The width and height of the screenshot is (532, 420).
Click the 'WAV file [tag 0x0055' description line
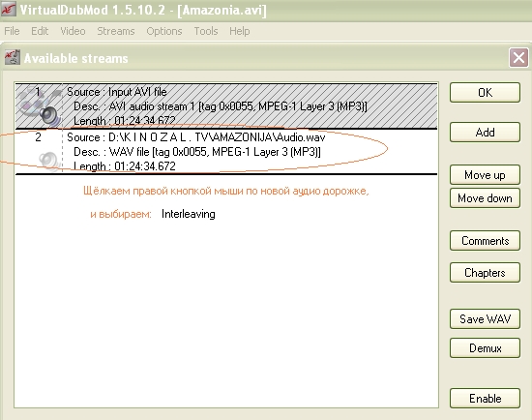click(x=197, y=152)
